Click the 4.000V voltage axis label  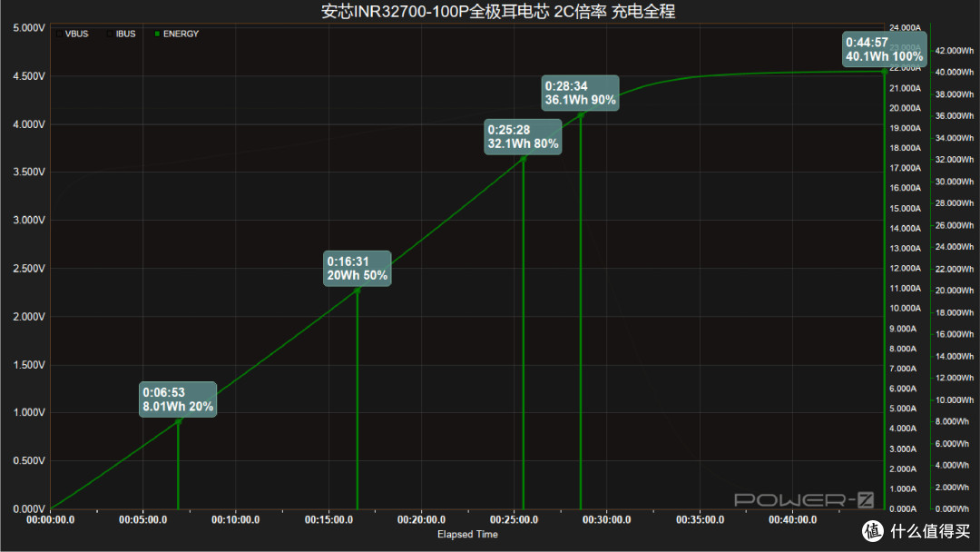29,124
